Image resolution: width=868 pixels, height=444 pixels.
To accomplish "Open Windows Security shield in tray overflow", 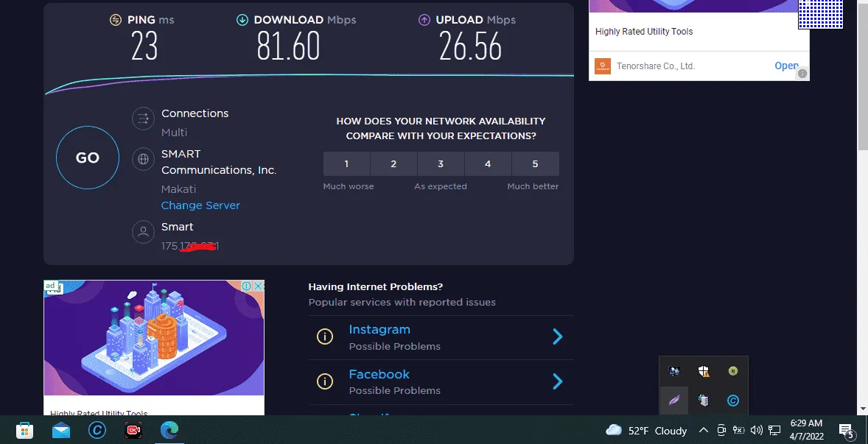I will click(x=704, y=372).
